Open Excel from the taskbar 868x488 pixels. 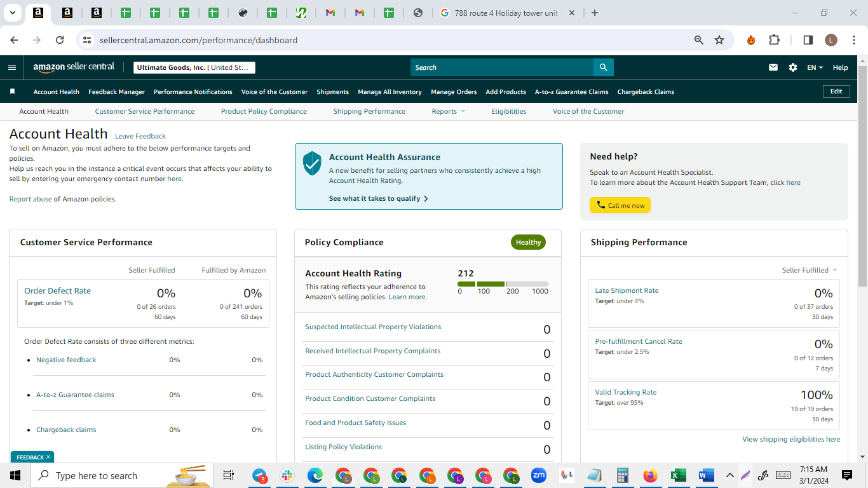(678, 475)
